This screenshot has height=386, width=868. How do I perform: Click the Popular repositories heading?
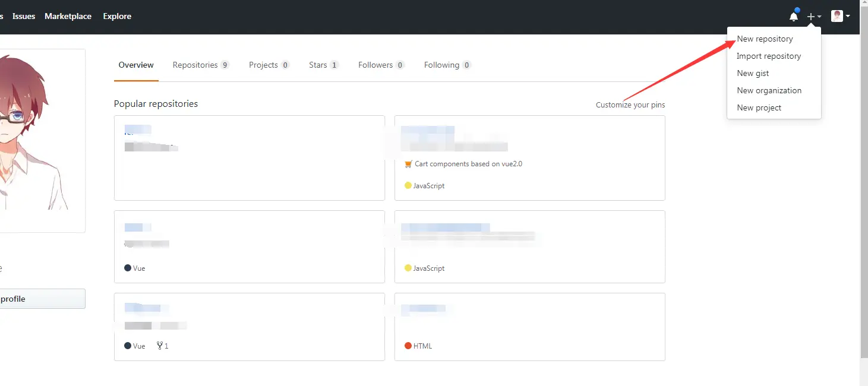point(156,104)
